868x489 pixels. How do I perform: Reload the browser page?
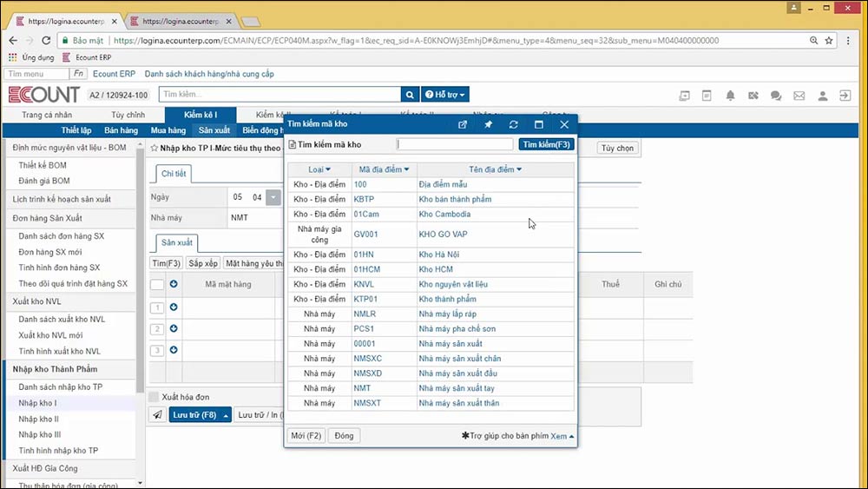click(47, 41)
